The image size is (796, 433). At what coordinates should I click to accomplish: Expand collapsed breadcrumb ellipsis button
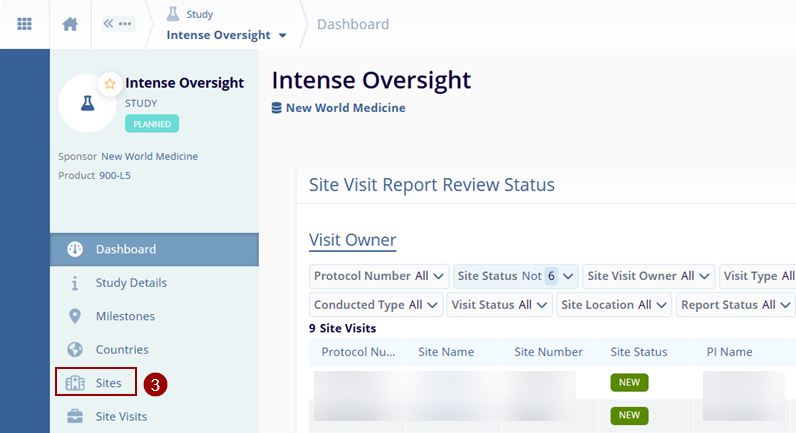click(x=118, y=24)
